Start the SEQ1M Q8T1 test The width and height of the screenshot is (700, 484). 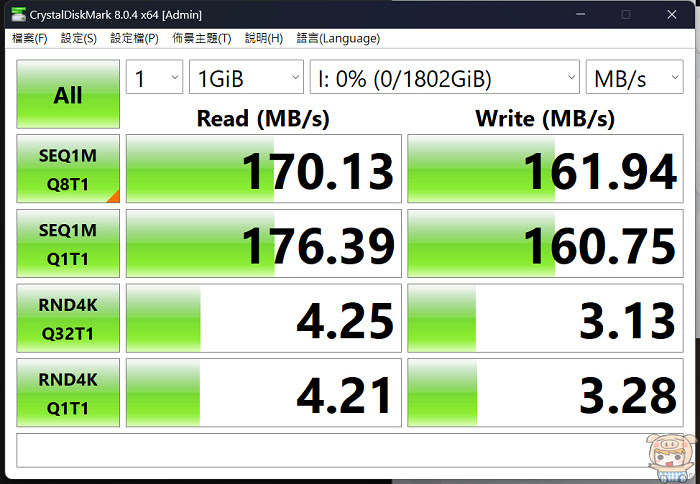68,169
